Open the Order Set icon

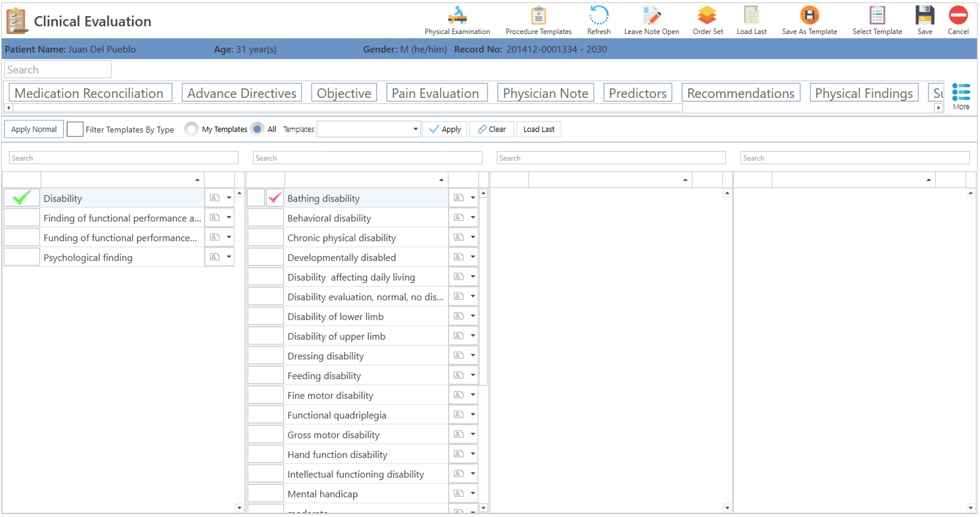tap(707, 16)
